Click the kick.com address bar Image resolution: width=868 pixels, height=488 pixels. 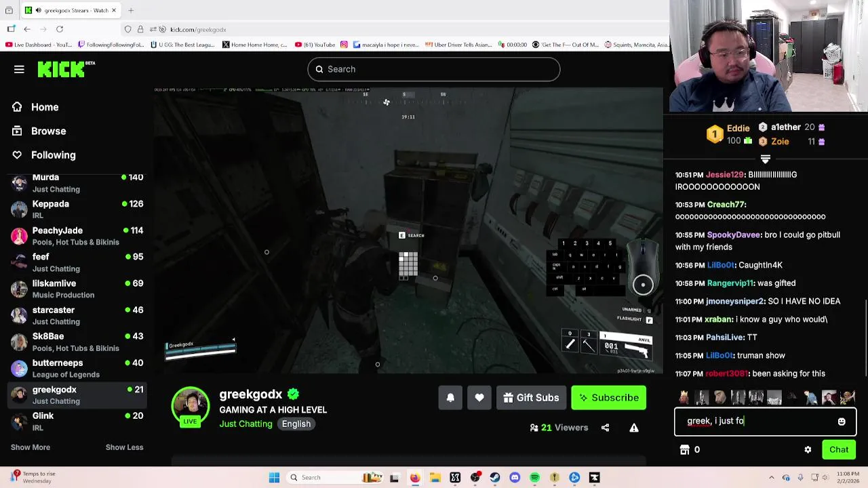tap(393, 29)
